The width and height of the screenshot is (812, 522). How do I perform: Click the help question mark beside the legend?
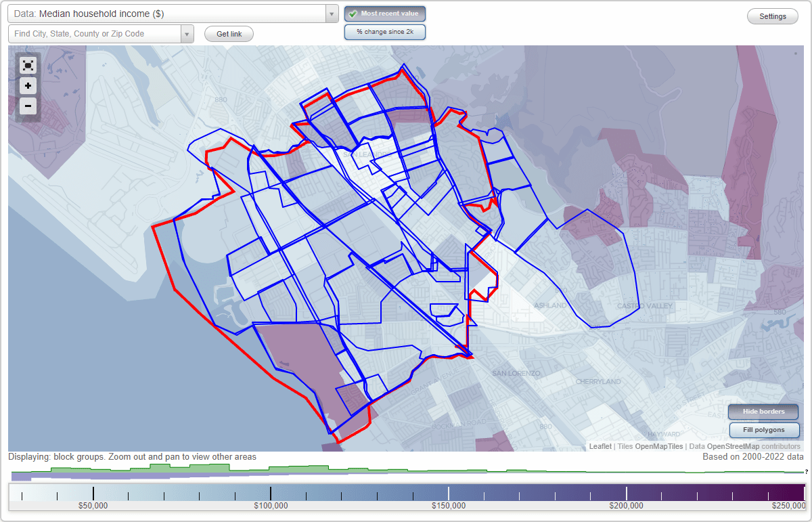(807, 473)
